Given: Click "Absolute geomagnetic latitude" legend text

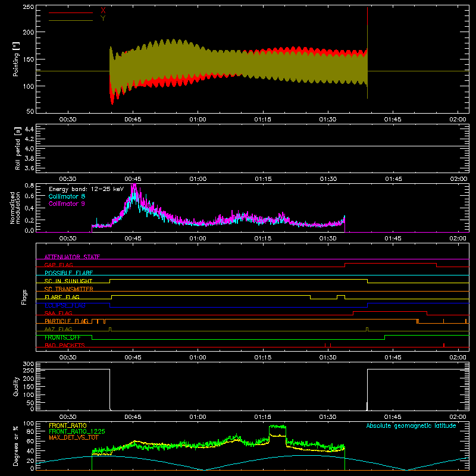Looking at the screenshot, I should 411,425.
